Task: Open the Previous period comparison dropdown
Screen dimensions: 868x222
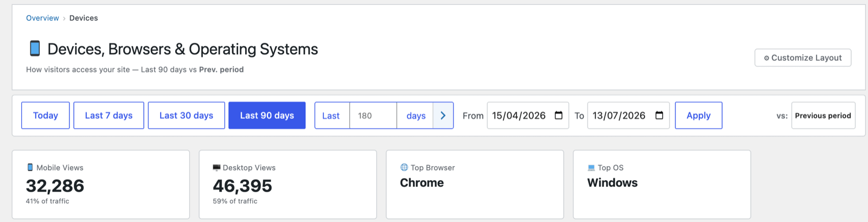Action: 823,115
